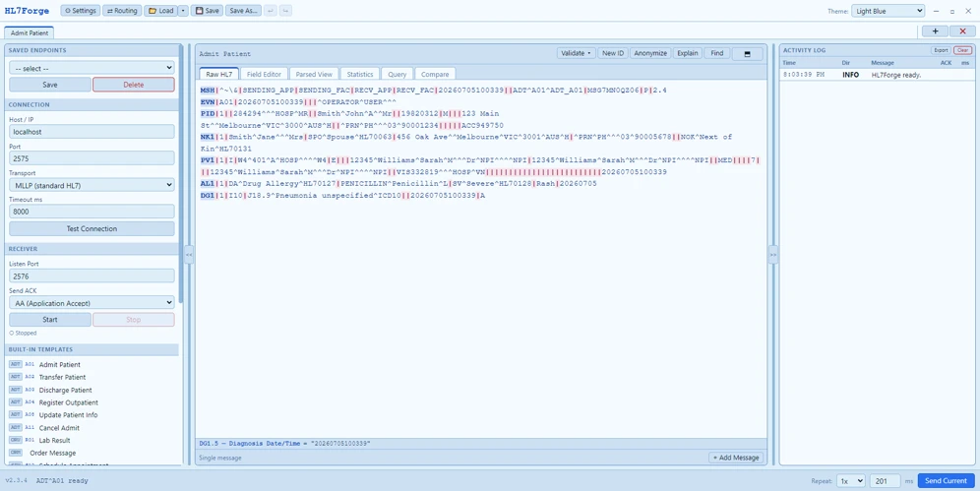The image size is (980, 491).
Task: Open the Transport dropdown showing MLLP
Action: pos(92,185)
